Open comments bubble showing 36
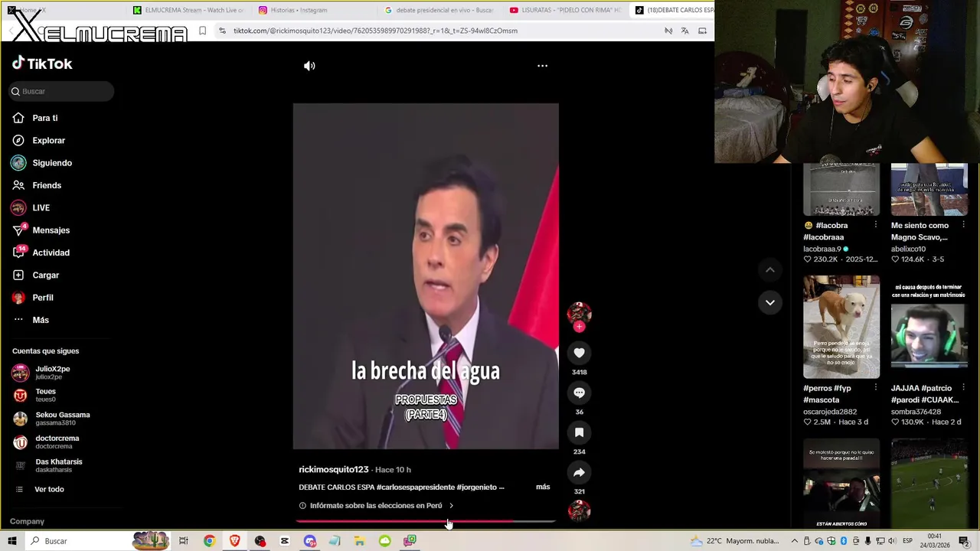The height and width of the screenshot is (551, 980). click(579, 393)
